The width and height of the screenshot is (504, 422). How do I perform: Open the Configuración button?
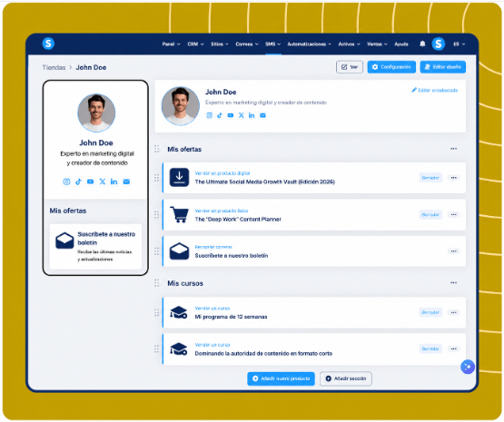click(x=391, y=67)
